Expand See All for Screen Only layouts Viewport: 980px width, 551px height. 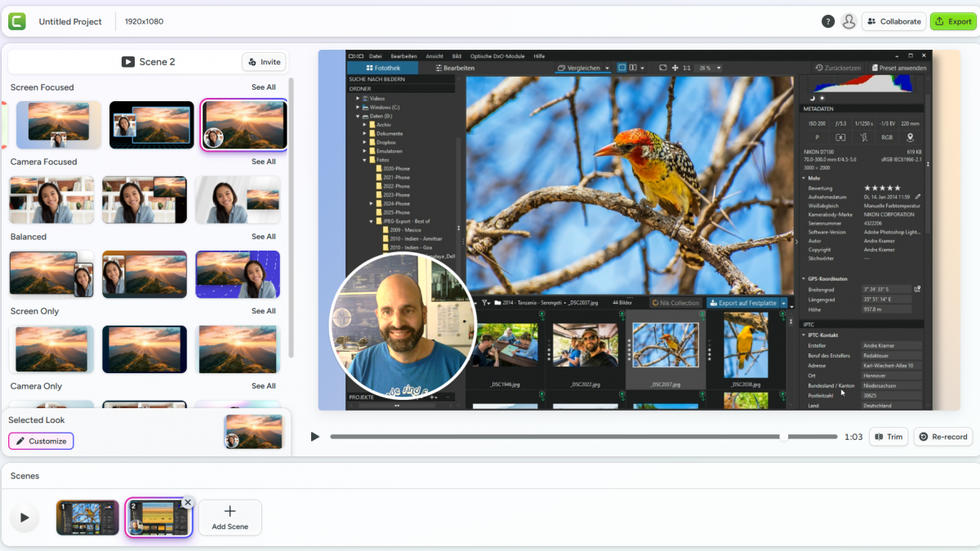[x=263, y=311]
